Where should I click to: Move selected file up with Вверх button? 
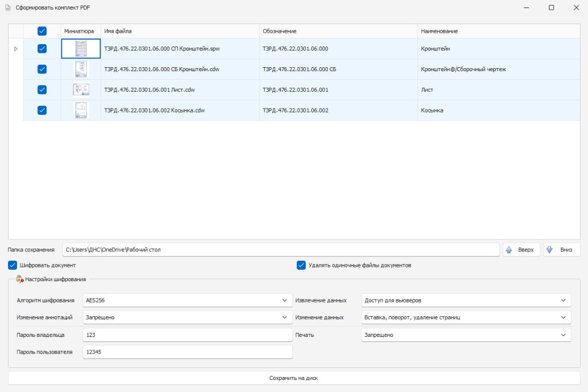tap(521, 250)
